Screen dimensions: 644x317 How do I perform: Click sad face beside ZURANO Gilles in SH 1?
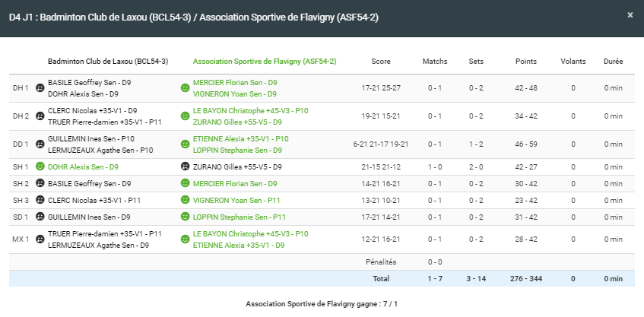(x=185, y=166)
